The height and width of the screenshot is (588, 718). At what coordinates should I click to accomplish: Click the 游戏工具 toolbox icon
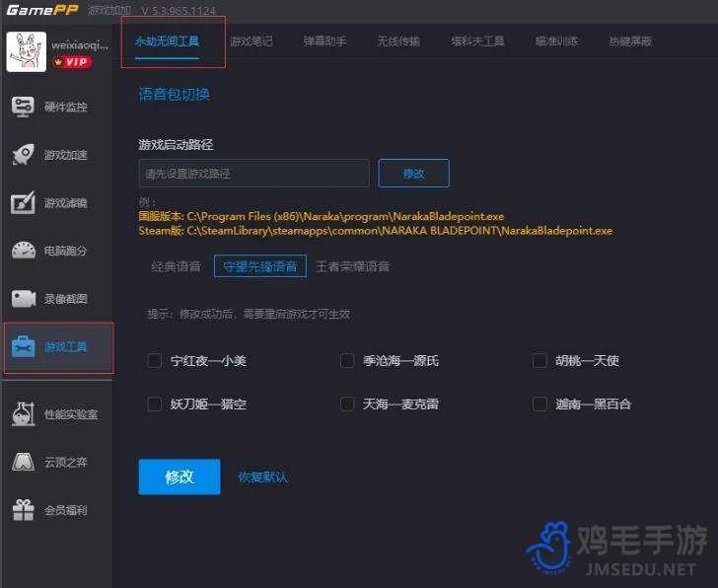pos(24,346)
